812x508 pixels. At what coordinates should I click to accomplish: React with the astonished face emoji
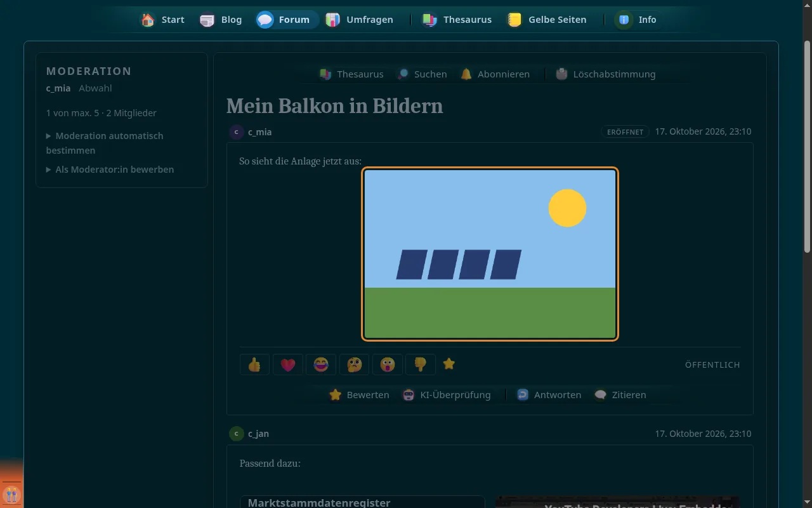(387, 364)
